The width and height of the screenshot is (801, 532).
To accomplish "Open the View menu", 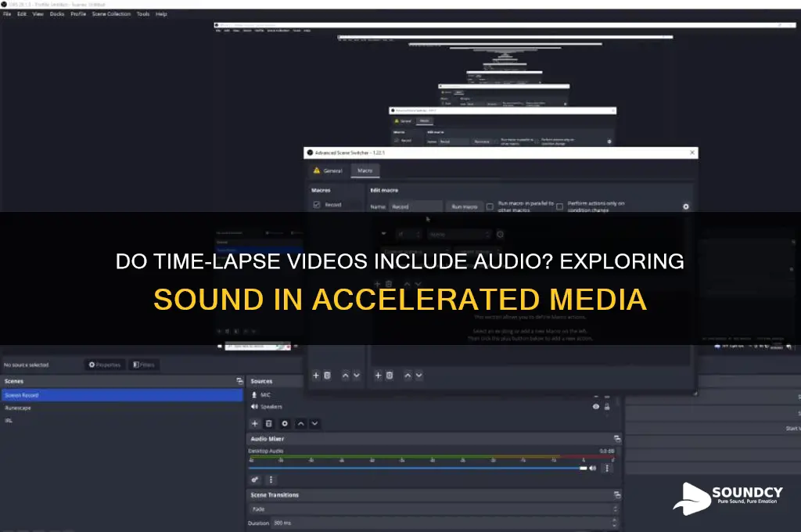I will point(38,14).
